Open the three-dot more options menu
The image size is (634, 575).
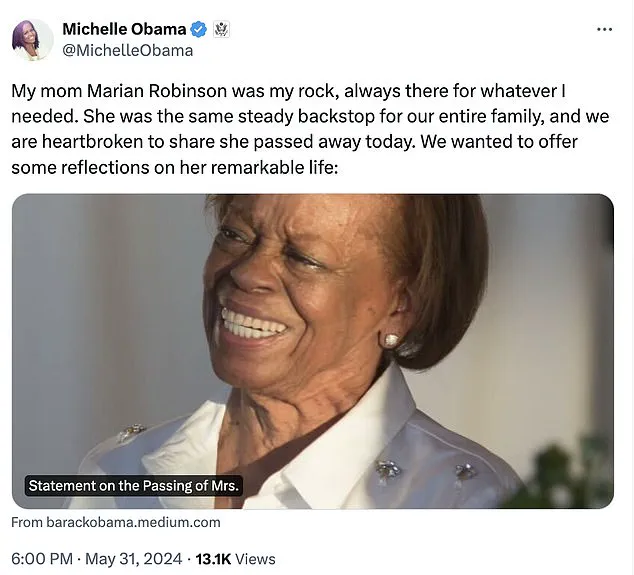click(604, 29)
